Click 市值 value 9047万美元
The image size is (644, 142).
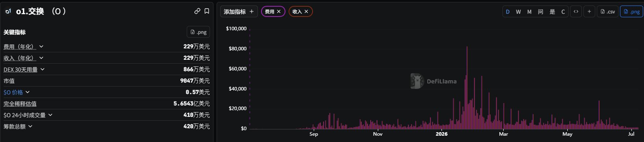tap(195, 81)
